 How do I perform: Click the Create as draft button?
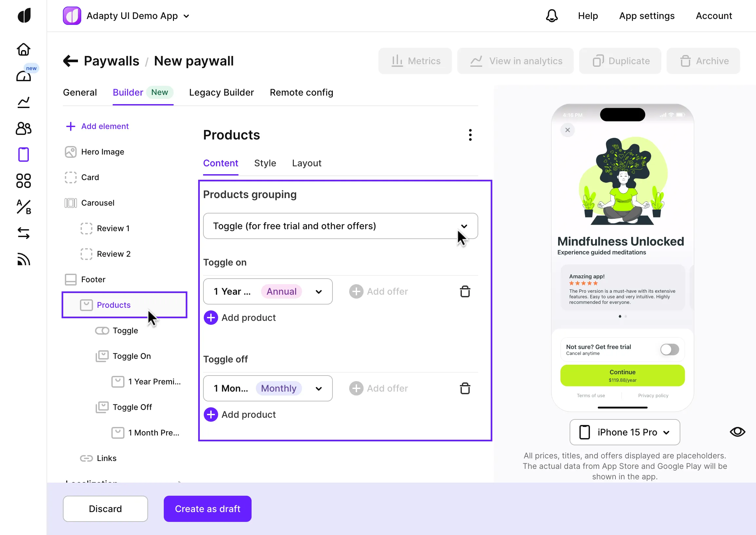pyautogui.click(x=207, y=509)
